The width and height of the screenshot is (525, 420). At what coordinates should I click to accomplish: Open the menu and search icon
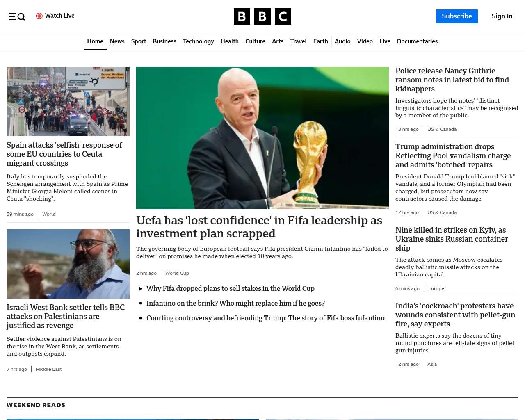17,16
